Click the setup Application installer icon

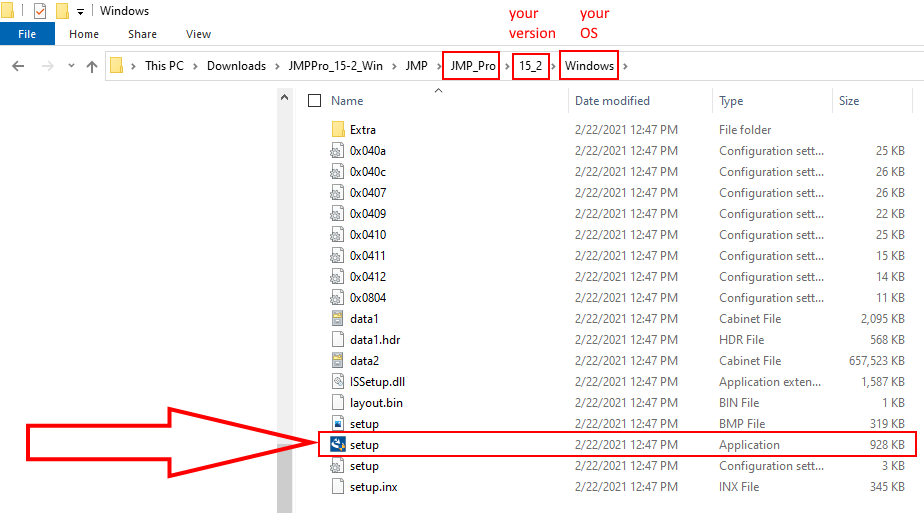click(338, 445)
